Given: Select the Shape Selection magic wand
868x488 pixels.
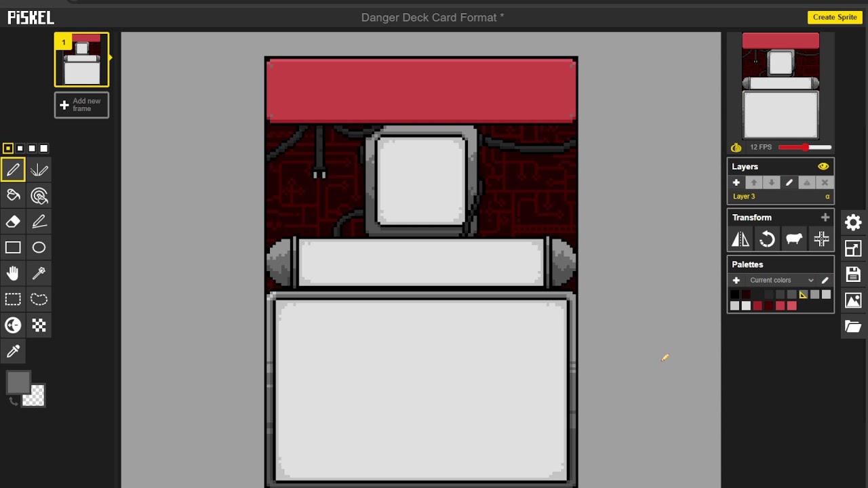Looking at the screenshot, I should click(x=39, y=273).
